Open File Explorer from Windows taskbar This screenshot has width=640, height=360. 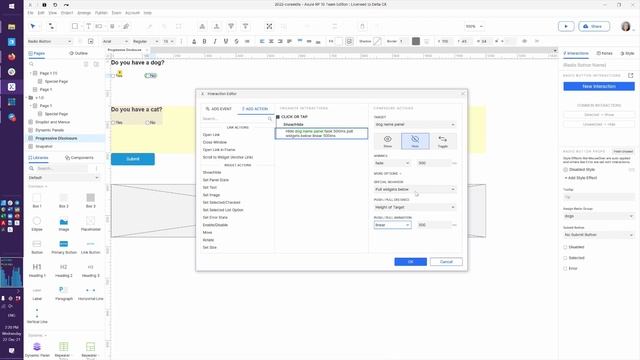tap(11, 27)
